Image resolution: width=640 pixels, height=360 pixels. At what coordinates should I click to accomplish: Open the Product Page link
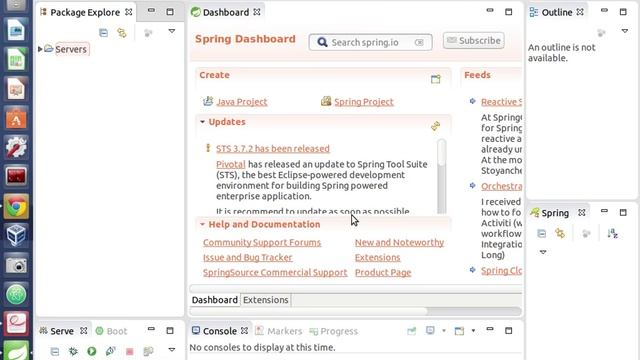point(383,273)
